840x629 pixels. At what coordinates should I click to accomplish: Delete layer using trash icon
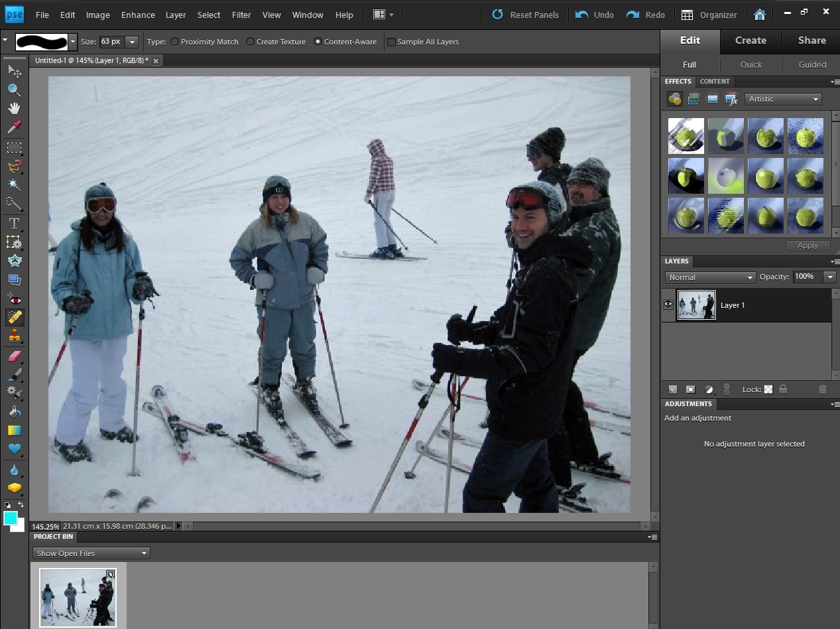[822, 389]
